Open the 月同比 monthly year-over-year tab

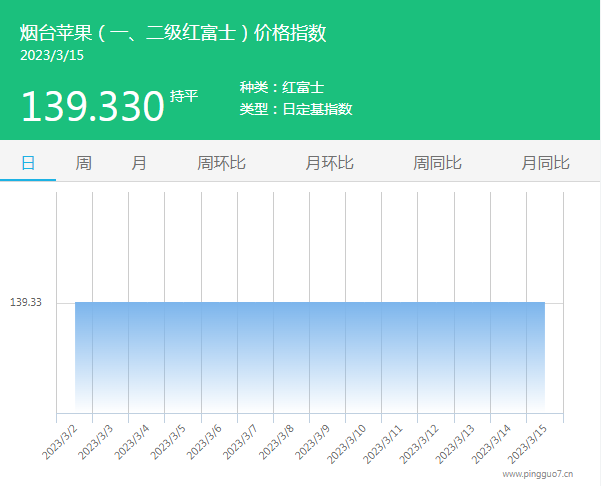pyautogui.click(x=545, y=163)
